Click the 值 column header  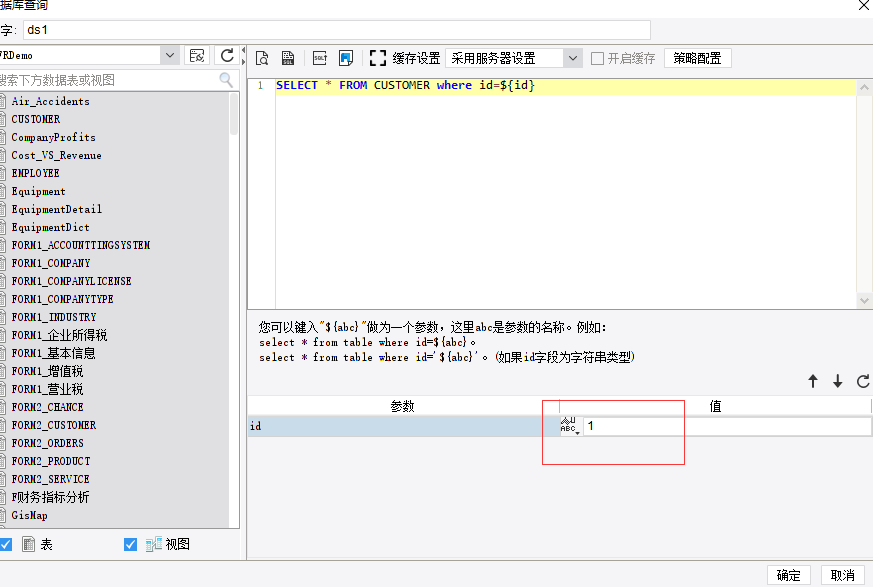tap(715, 407)
